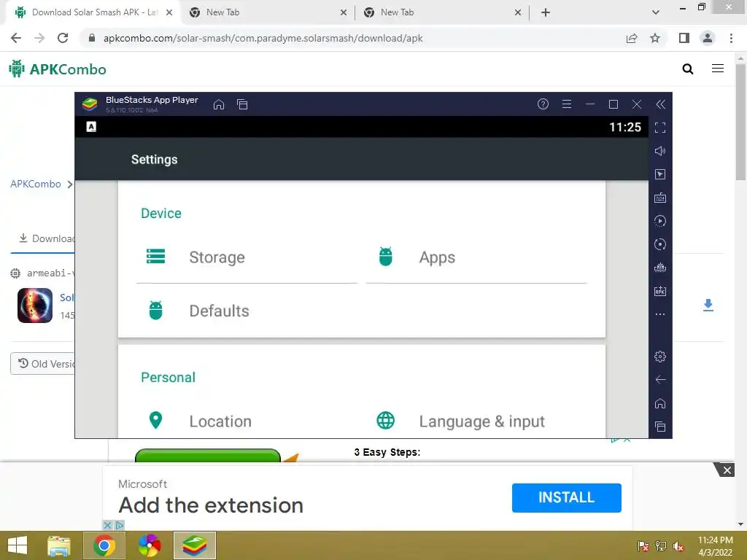Open Storage settings in Android Settings

[247, 257]
